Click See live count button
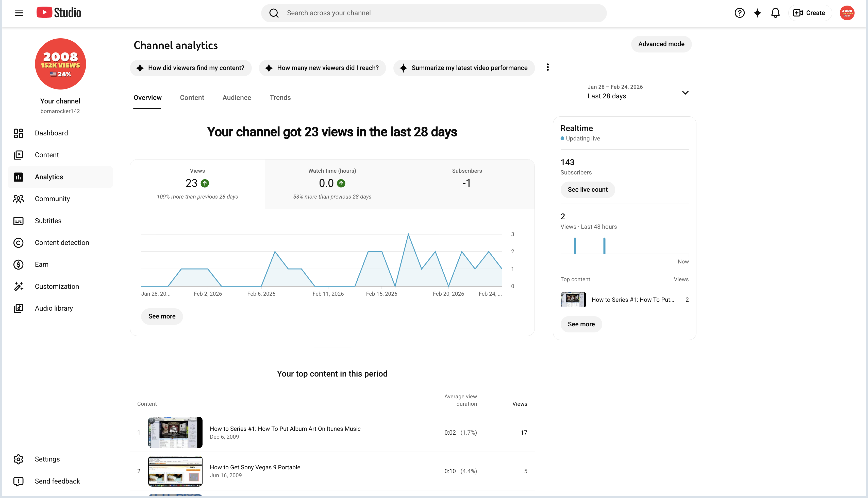This screenshot has width=868, height=498. pos(588,190)
